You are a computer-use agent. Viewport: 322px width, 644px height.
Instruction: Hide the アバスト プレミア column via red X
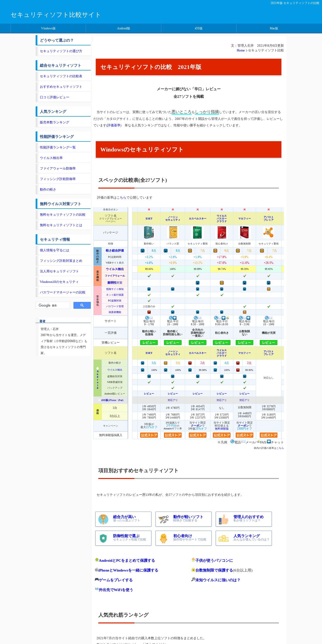coord(269,209)
